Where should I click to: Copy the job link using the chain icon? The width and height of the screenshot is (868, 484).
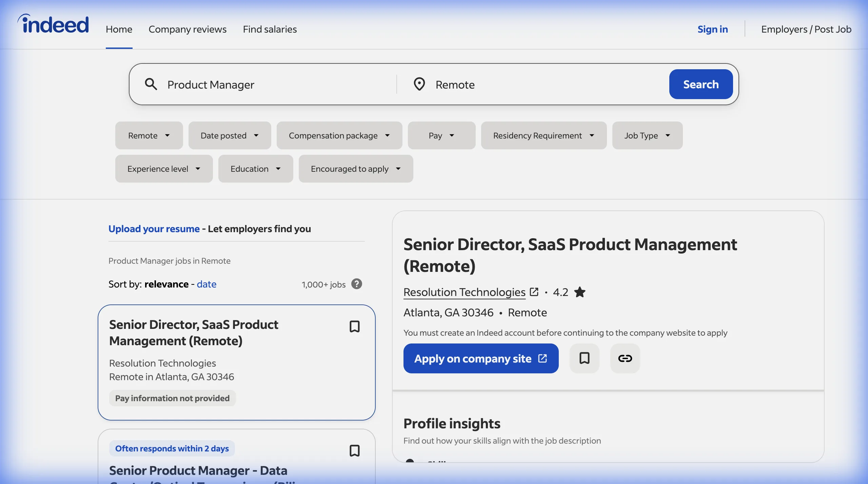[625, 358]
